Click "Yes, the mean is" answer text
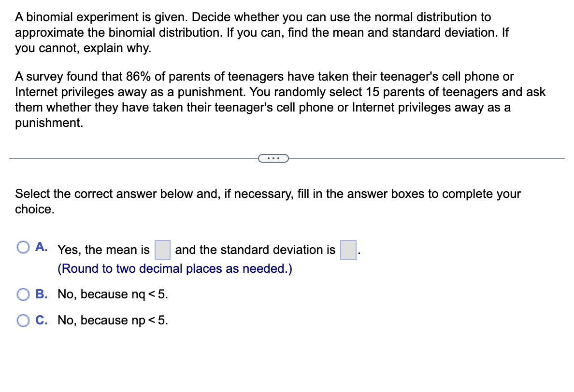The width and height of the screenshot is (574, 392). tap(103, 250)
